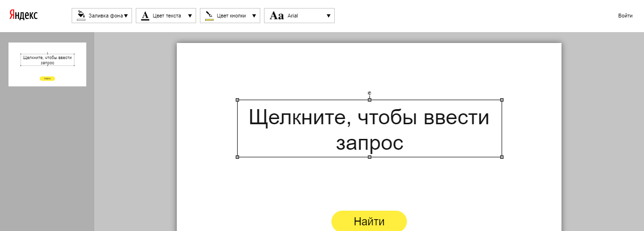Click the Цвет текста label in toolbar

167,16
